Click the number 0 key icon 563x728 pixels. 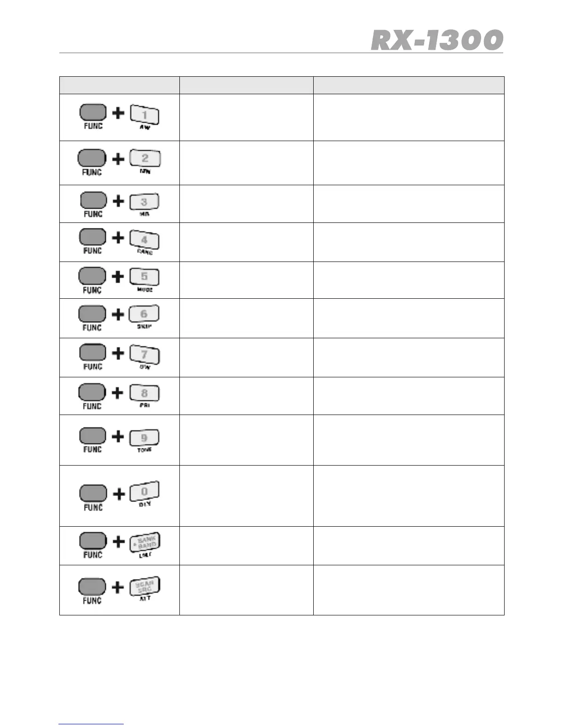point(144,492)
